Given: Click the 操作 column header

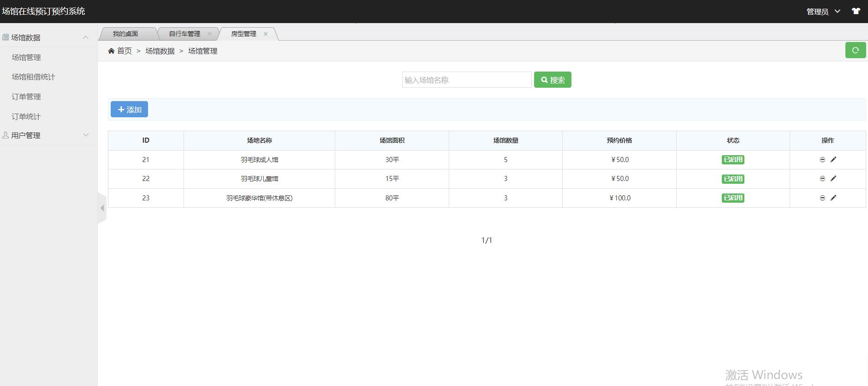Looking at the screenshot, I should (828, 140).
